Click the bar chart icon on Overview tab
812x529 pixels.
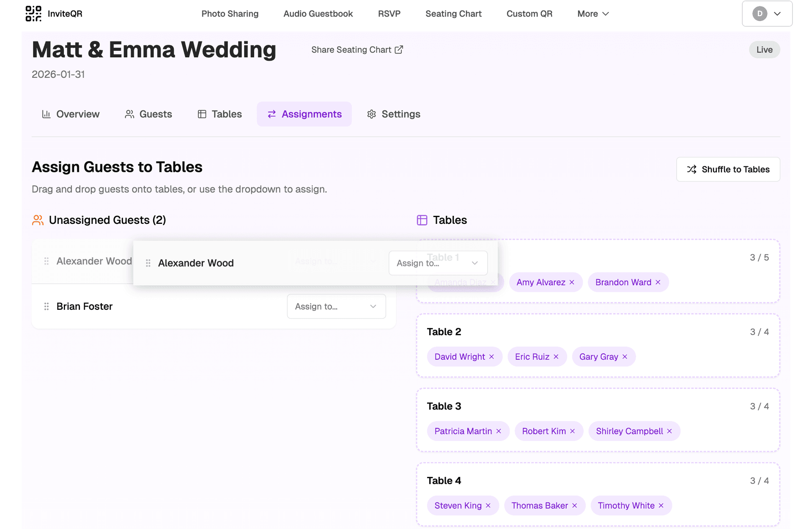click(47, 114)
